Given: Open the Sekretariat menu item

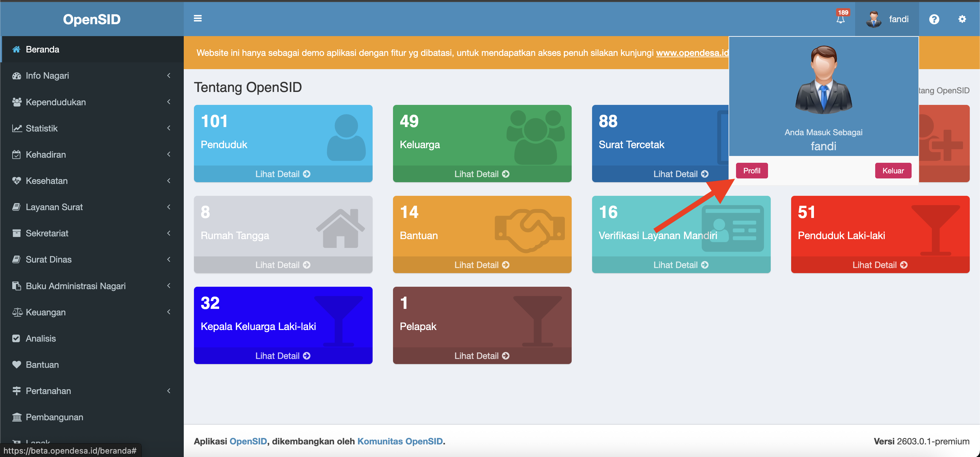Looking at the screenshot, I should (47, 233).
